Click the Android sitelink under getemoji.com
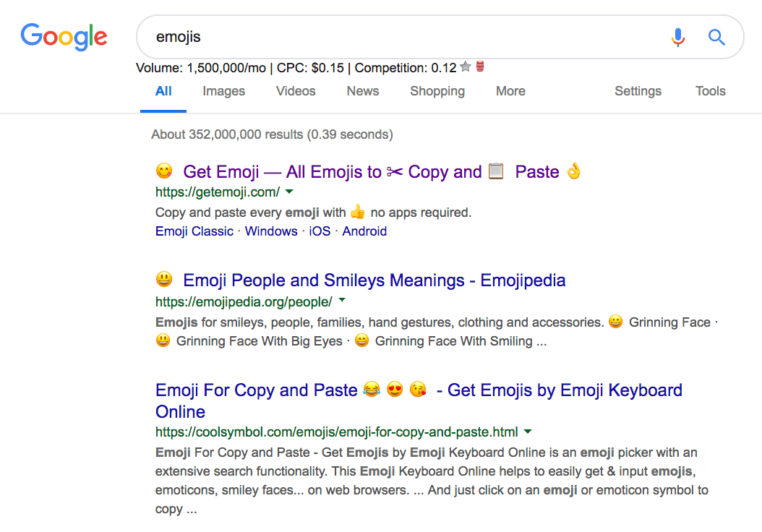The width and height of the screenshot is (762, 532). tap(364, 231)
